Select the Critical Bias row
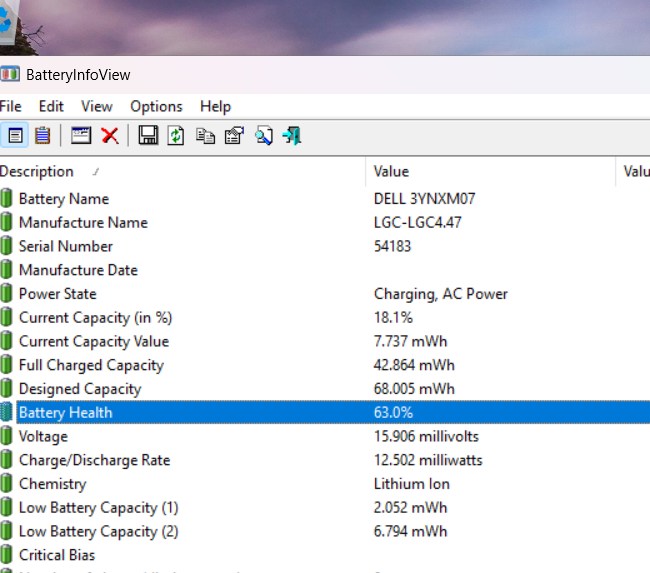Image resolution: width=650 pixels, height=573 pixels. point(325,555)
